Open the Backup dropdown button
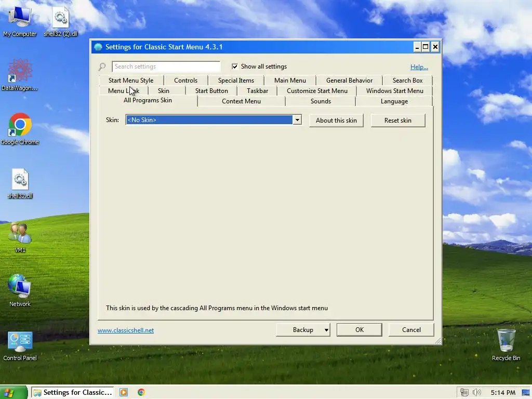The height and width of the screenshot is (399, 532). (x=303, y=330)
